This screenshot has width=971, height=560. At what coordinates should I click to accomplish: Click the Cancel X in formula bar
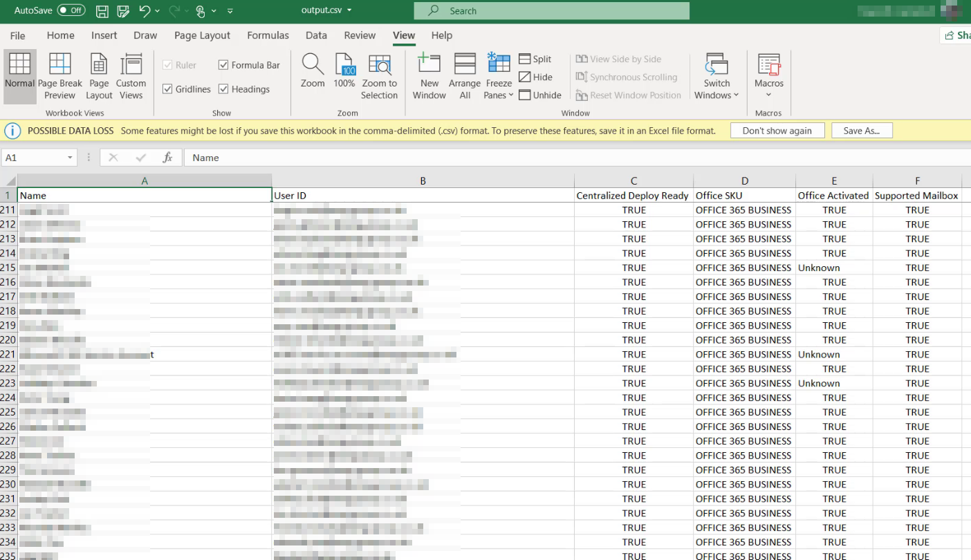(113, 158)
